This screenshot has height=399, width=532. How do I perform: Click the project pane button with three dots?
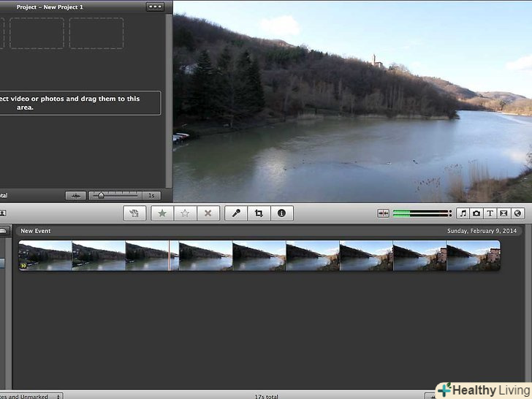point(155,7)
